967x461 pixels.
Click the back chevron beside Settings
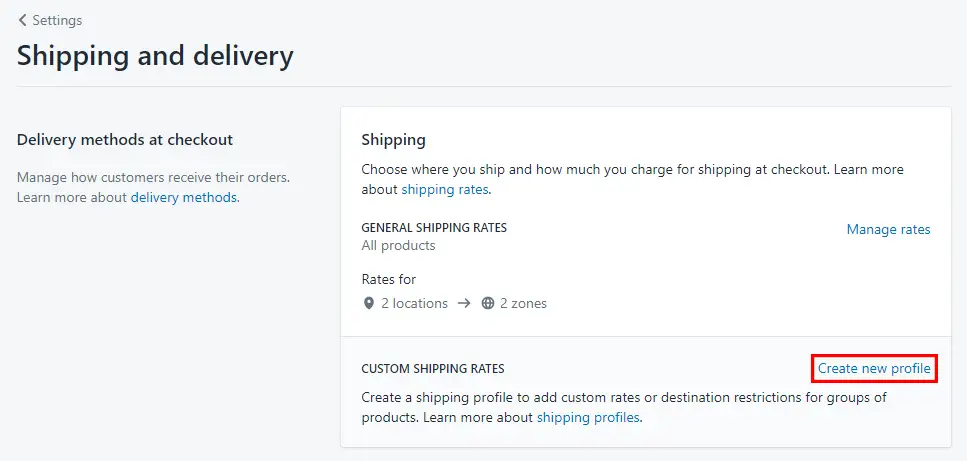click(23, 20)
